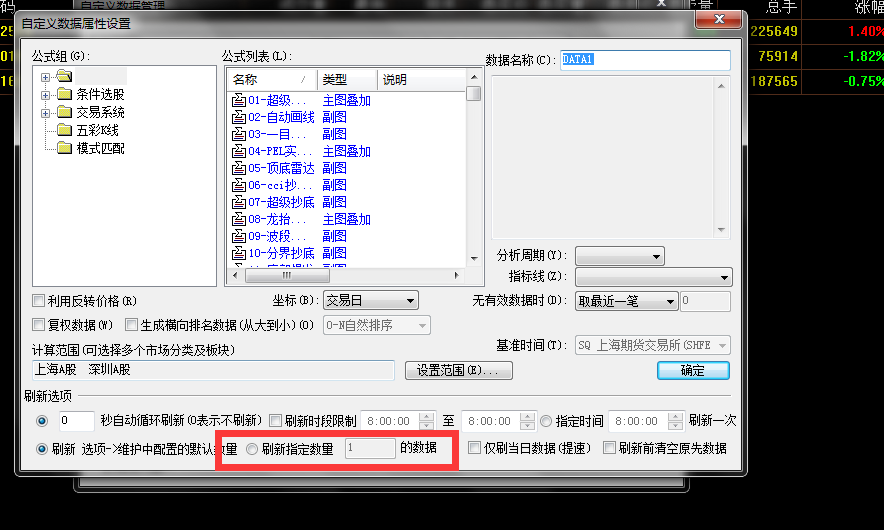The image size is (884, 530).
Task: Click the 设置范围 button
Action: [x=458, y=370]
